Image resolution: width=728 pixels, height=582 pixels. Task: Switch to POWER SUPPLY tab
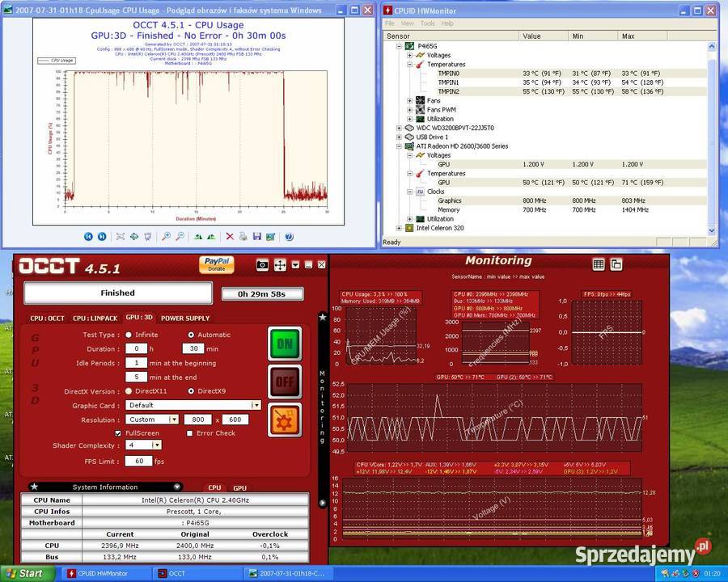click(185, 318)
